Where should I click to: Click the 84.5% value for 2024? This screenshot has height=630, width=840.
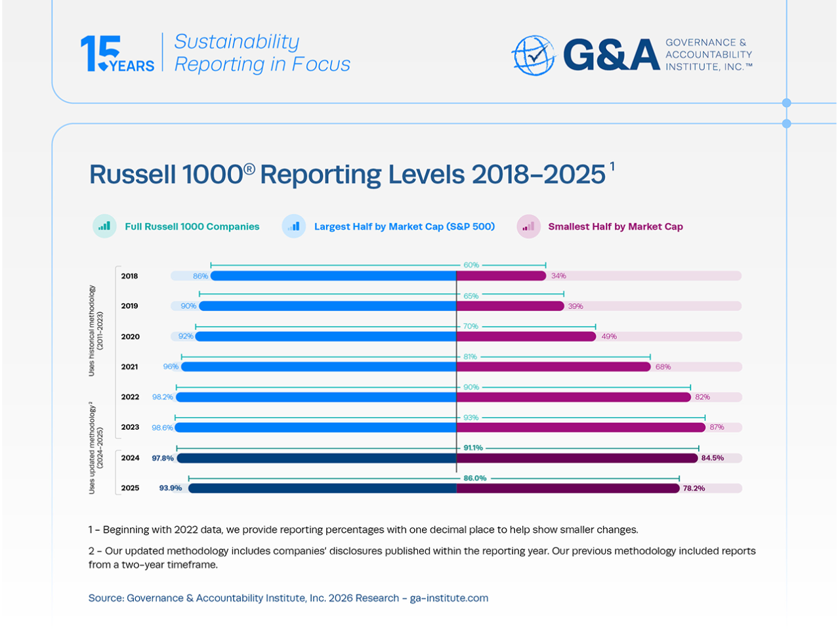pos(713,458)
